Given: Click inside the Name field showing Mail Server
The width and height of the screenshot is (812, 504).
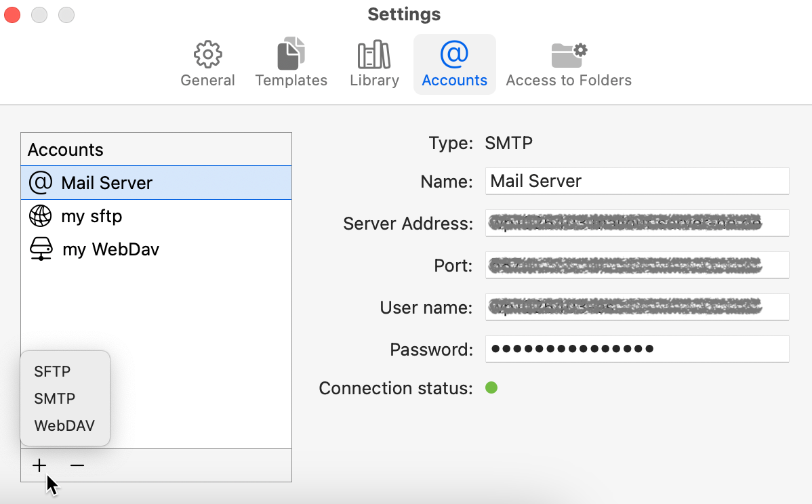Looking at the screenshot, I should 637,181.
